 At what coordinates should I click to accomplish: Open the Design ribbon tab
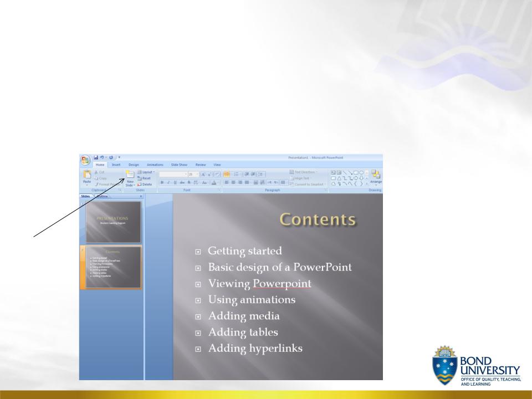tap(134, 165)
